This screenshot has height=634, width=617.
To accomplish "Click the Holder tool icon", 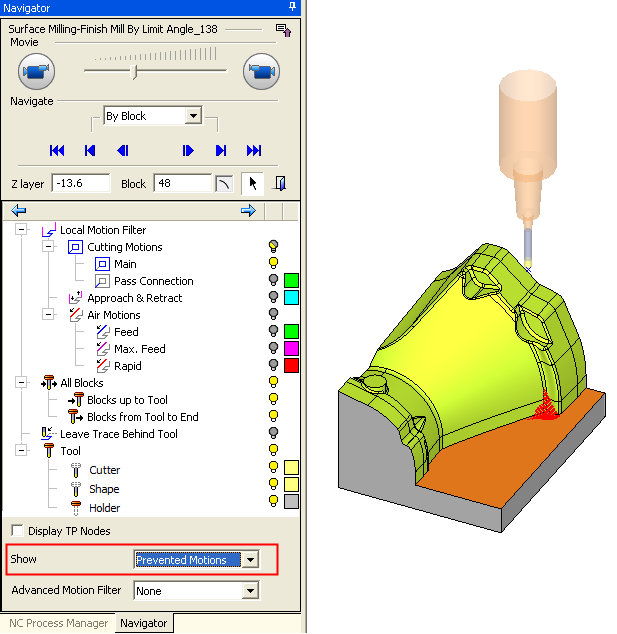I will pos(76,508).
